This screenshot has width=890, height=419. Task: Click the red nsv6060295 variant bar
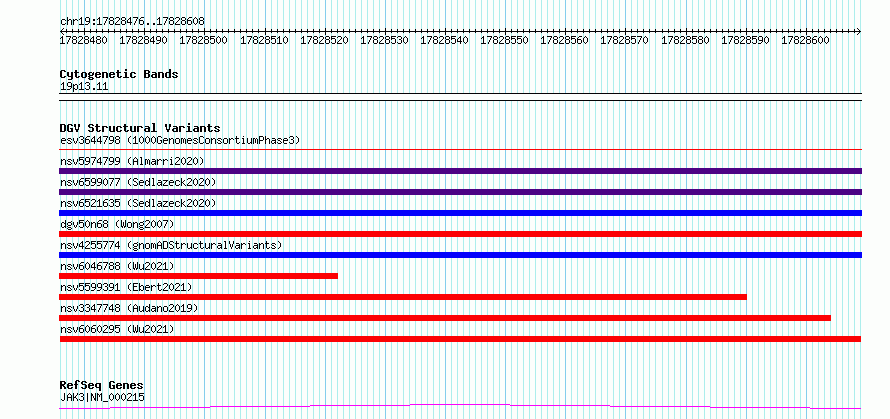click(460, 339)
